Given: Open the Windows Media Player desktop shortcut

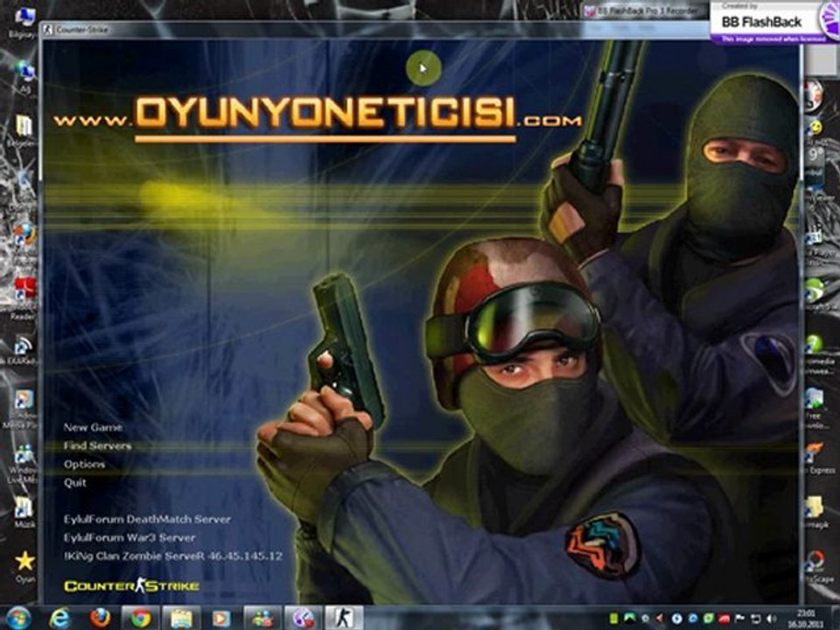Looking at the screenshot, I should [23, 409].
